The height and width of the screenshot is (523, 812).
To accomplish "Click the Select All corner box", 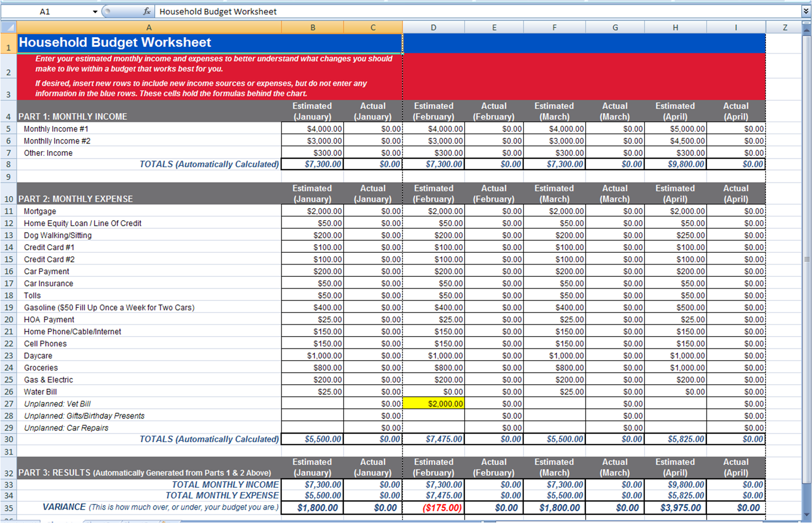I will pos(9,27).
